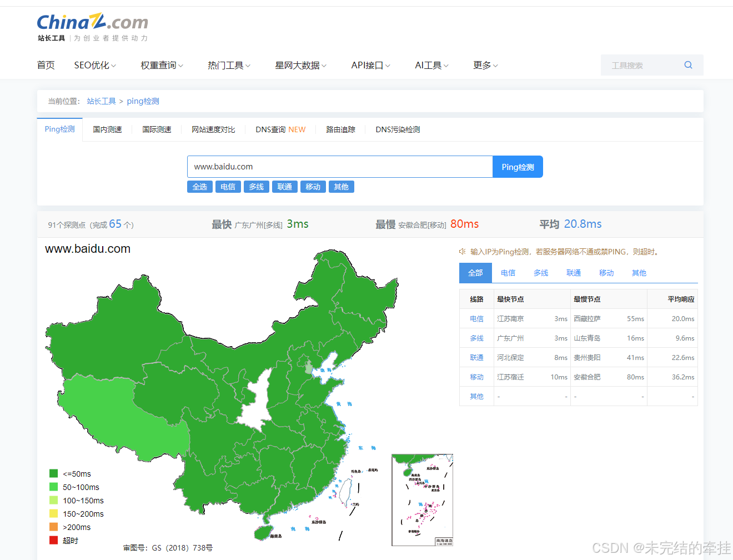Screen dimensions: 733x560
Task: Switch to the 国际测速 tab
Action: (x=157, y=129)
